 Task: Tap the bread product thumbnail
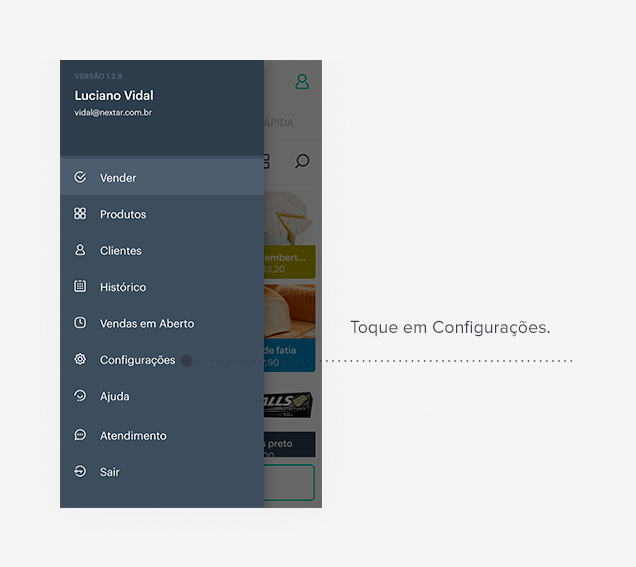[290, 311]
